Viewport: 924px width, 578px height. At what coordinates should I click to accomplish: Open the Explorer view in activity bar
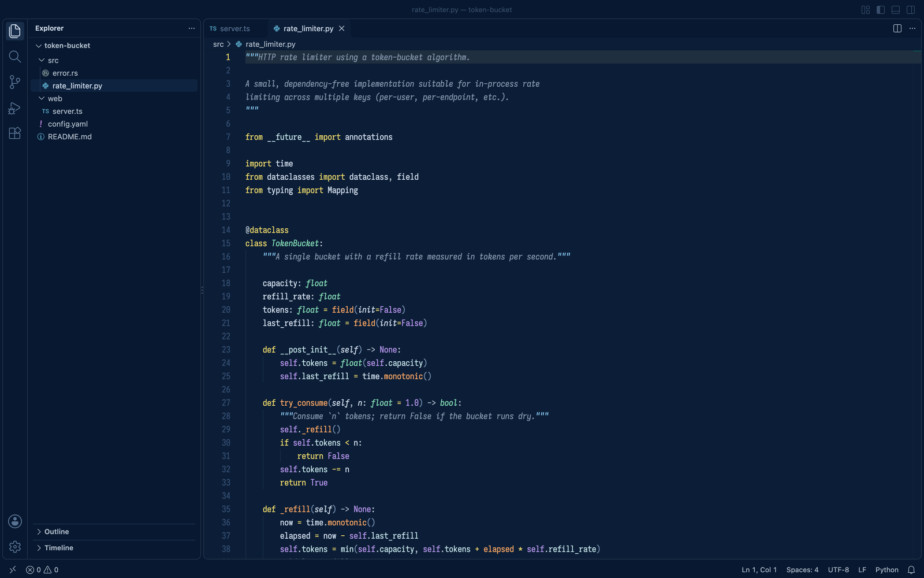pyautogui.click(x=15, y=31)
